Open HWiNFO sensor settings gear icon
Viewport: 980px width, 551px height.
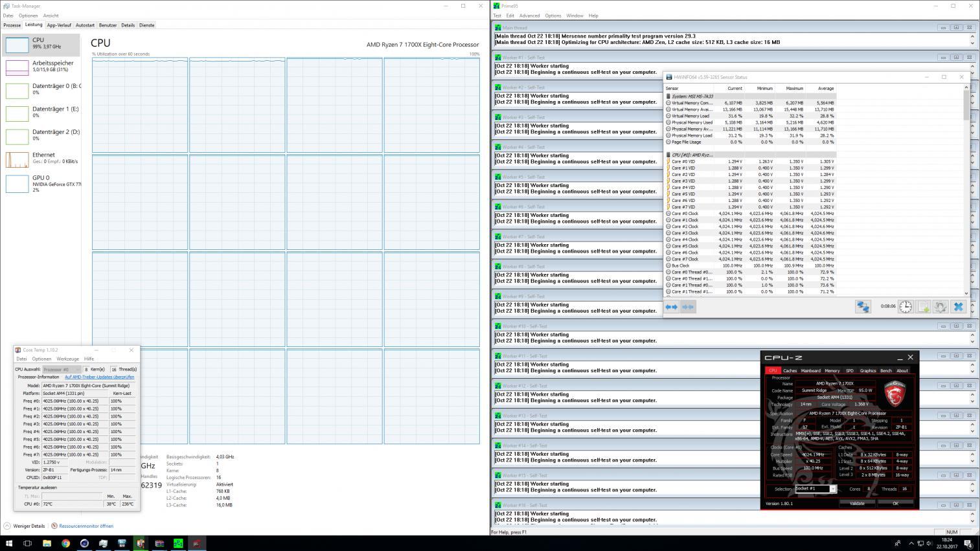coord(940,307)
